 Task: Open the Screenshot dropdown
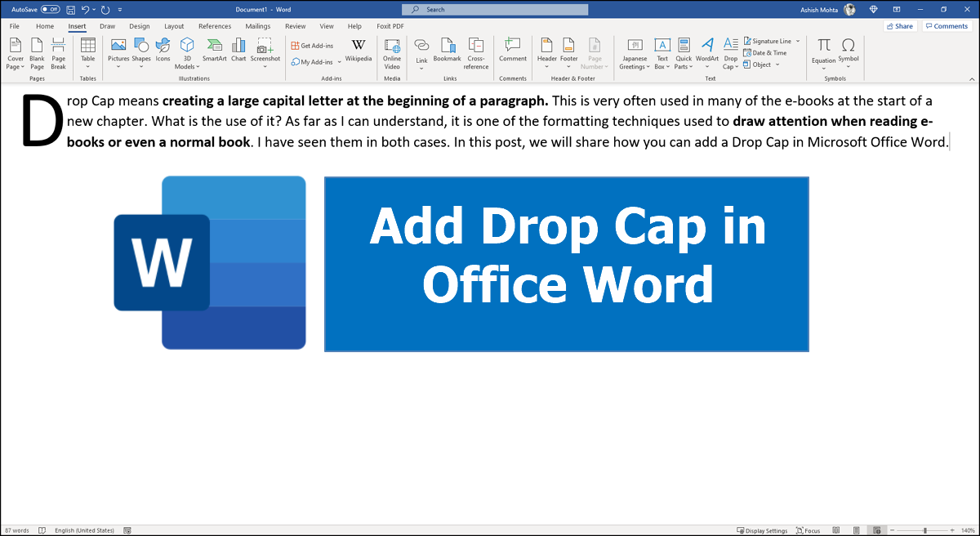tap(265, 53)
